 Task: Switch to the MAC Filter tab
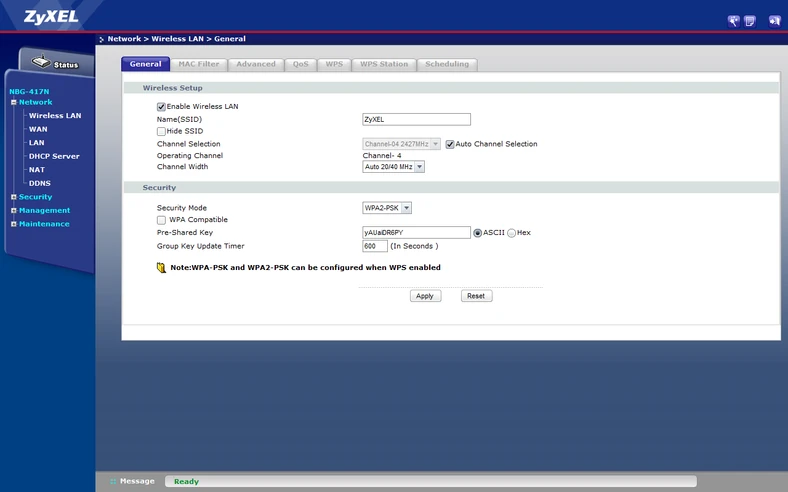point(199,64)
